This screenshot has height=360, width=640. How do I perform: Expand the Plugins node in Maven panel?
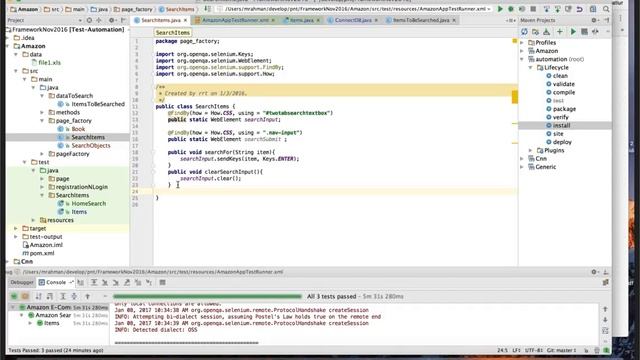point(531,150)
